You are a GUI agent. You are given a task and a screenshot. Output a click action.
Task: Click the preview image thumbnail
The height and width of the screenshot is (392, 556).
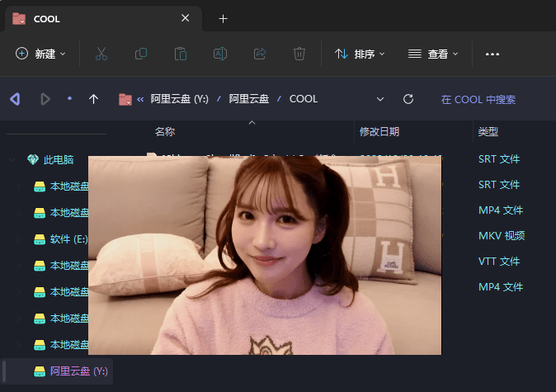(x=265, y=255)
